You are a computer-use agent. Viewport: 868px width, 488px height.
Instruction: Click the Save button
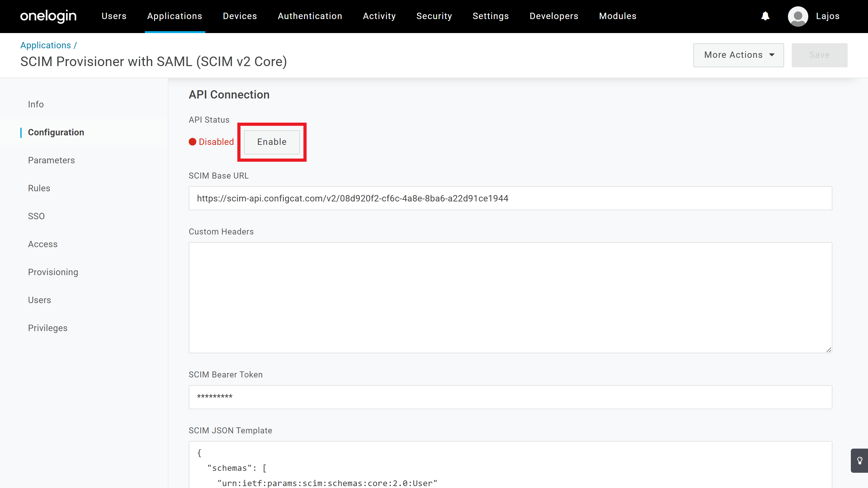(x=819, y=55)
